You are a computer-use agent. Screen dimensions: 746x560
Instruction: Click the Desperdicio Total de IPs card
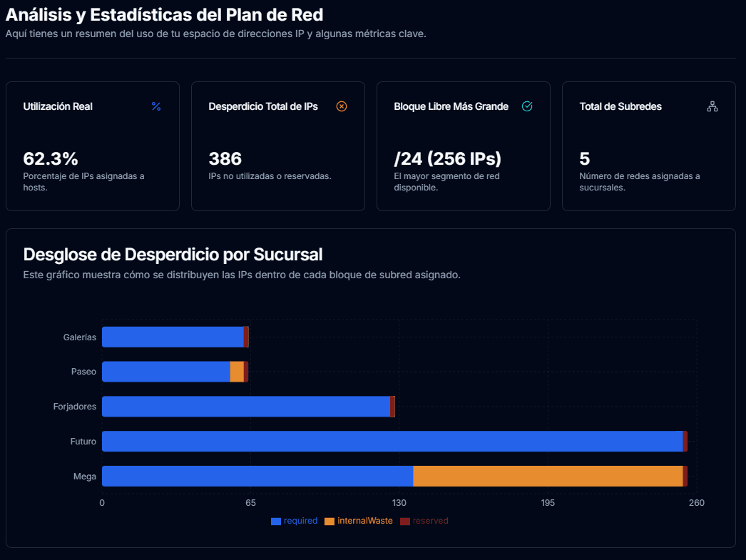[277, 145]
